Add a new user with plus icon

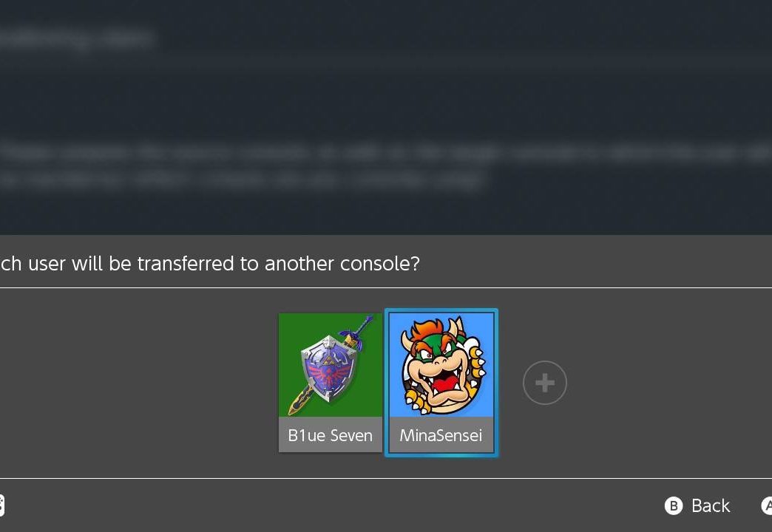pyautogui.click(x=544, y=383)
